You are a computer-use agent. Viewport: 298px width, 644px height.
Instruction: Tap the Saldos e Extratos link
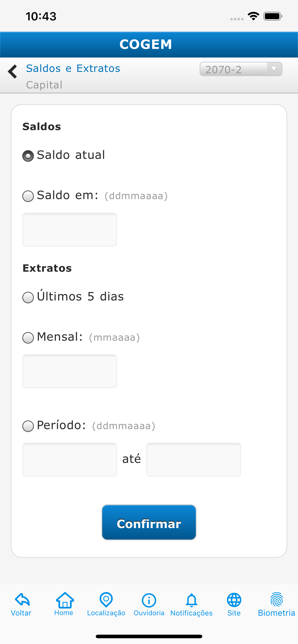pos(73,69)
